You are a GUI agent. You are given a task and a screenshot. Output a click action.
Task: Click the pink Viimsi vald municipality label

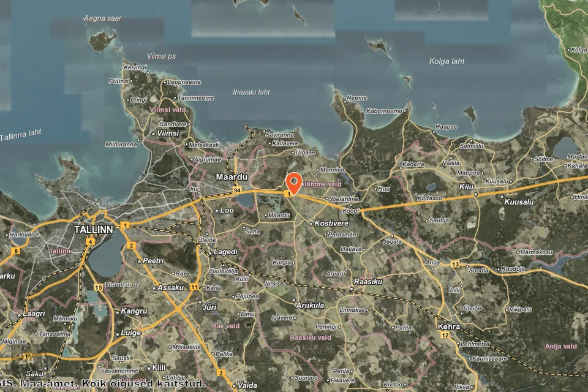point(168,110)
